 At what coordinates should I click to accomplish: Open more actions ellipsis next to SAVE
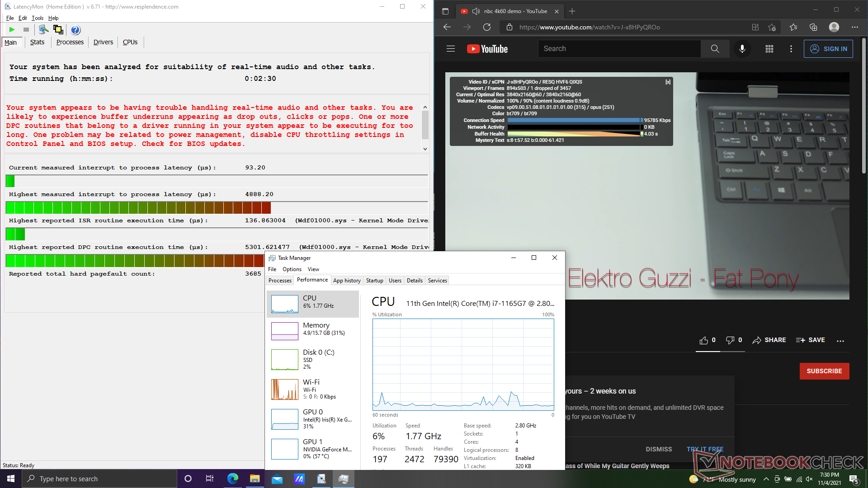point(840,341)
